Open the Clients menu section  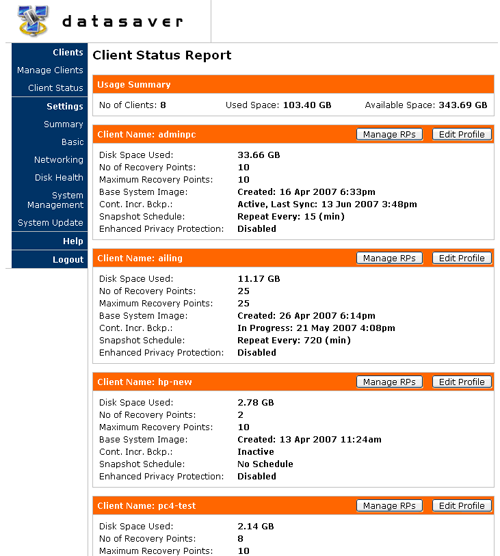[x=68, y=52]
